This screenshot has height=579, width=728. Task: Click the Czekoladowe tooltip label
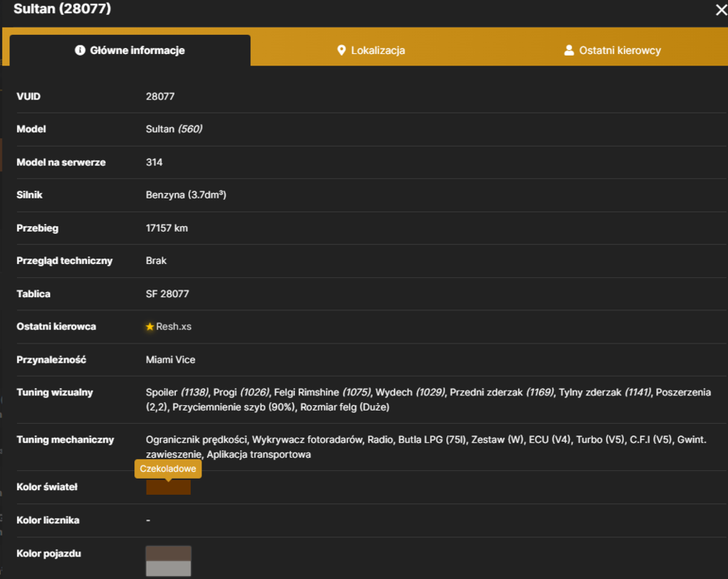[168, 469]
